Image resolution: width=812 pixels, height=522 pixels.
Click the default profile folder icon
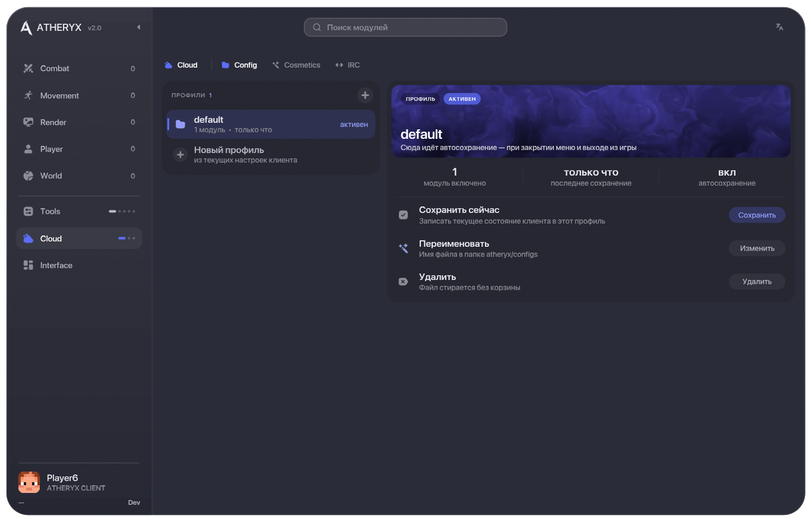(x=180, y=125)
